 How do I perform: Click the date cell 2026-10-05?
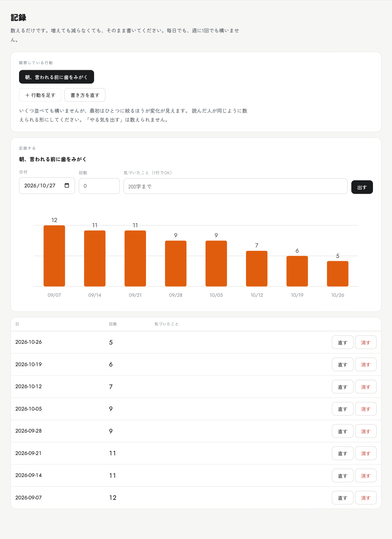click(28, 409)
